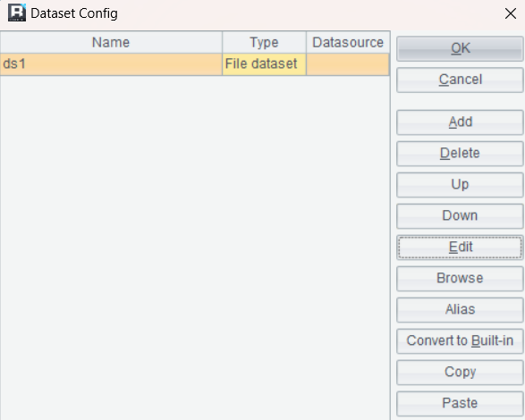This screenshot has width=525, height=420.
Task: Click the Type column header
Action: 264,43
